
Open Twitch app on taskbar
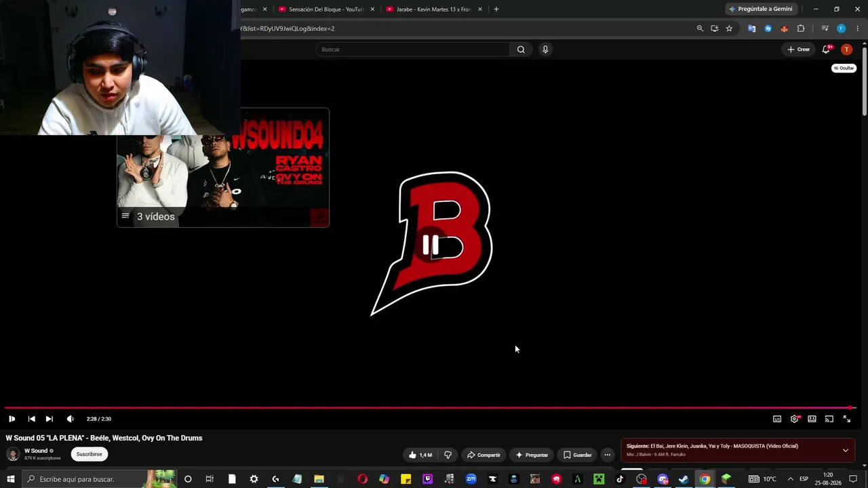click(427, 479)
